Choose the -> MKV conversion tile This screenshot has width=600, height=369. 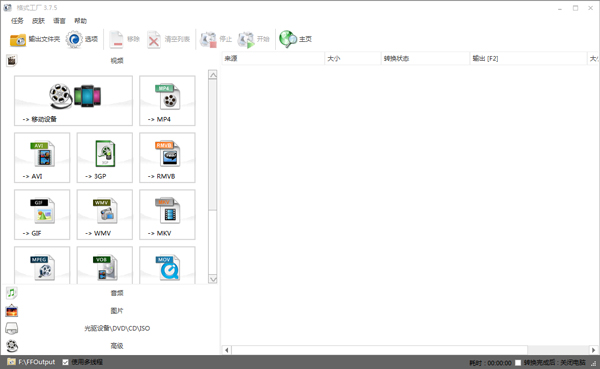[x=167, y=215]
